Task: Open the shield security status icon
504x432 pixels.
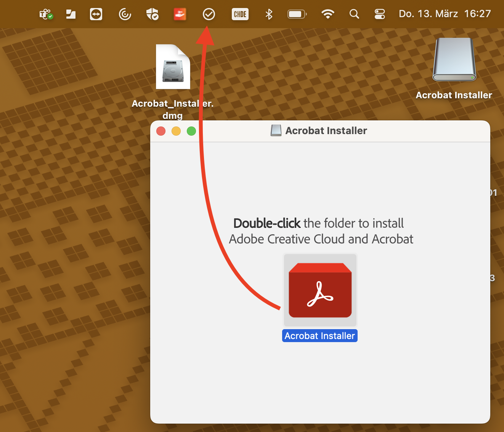Action: tap(152, 14)
